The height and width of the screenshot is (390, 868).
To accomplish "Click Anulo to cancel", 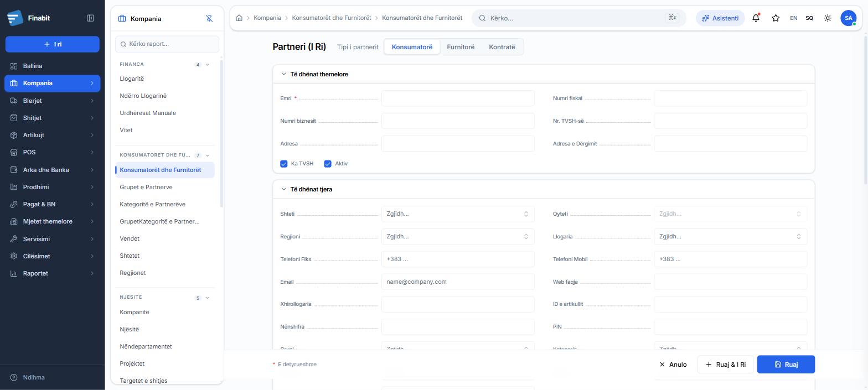I will point(673,365).
